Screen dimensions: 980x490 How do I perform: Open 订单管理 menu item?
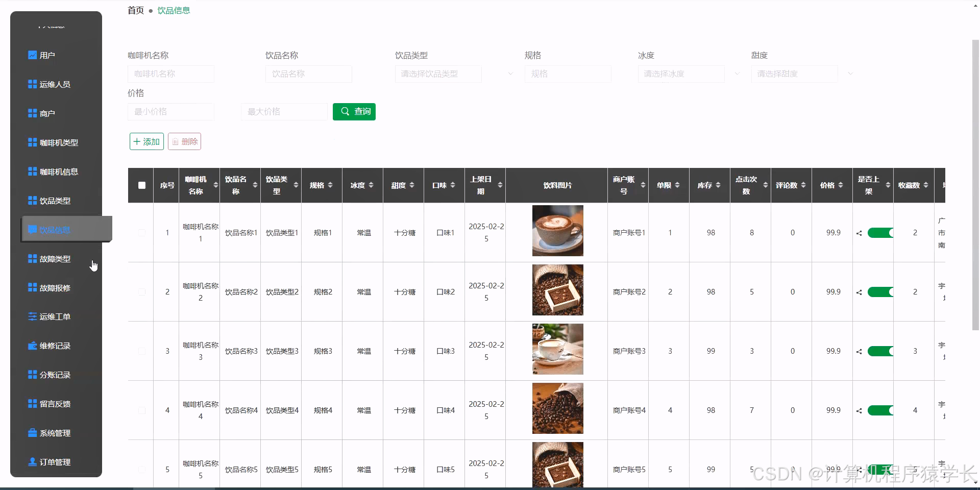click(x=56, y=462)
